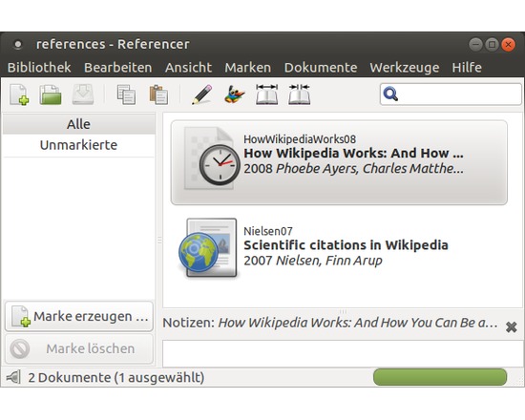
Task: Select the Unmarkierte tag filter
Action: pos(79,145)
